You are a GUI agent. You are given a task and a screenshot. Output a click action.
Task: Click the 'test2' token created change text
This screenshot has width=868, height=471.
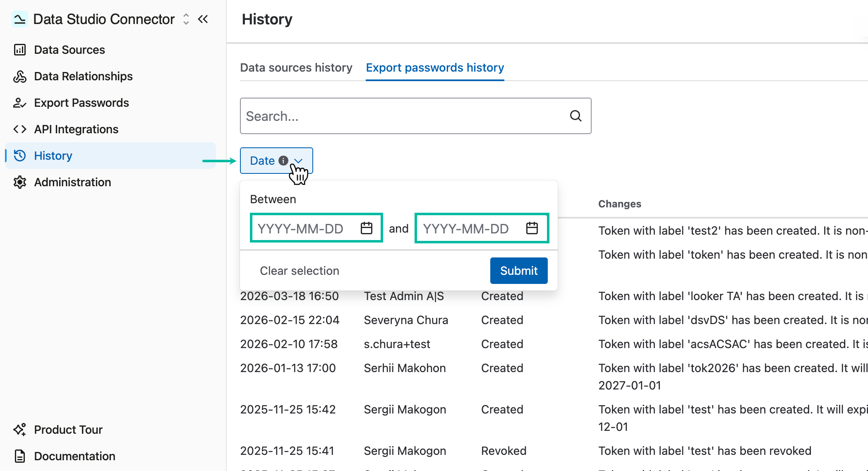(733, 231)
